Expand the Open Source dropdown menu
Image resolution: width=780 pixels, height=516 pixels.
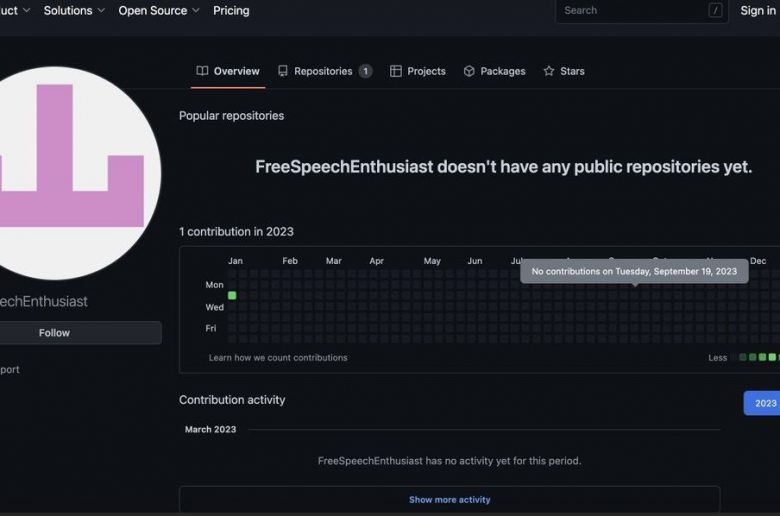(x=159, y=11)
